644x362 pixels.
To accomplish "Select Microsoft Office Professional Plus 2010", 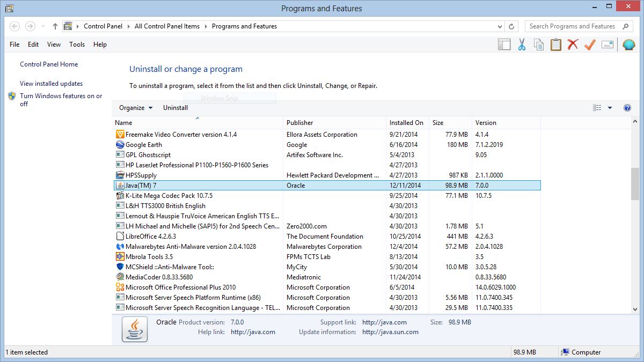I will click(327, 287).
